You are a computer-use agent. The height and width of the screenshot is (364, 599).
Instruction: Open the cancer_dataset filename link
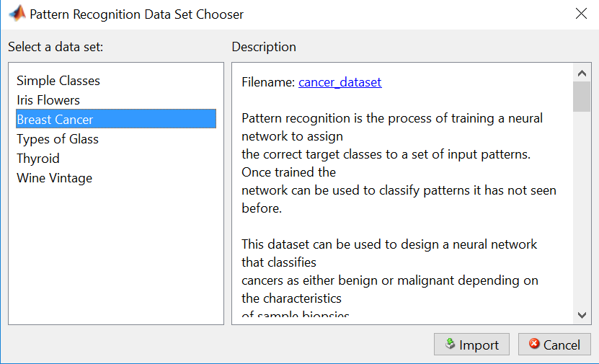point(340,82)
